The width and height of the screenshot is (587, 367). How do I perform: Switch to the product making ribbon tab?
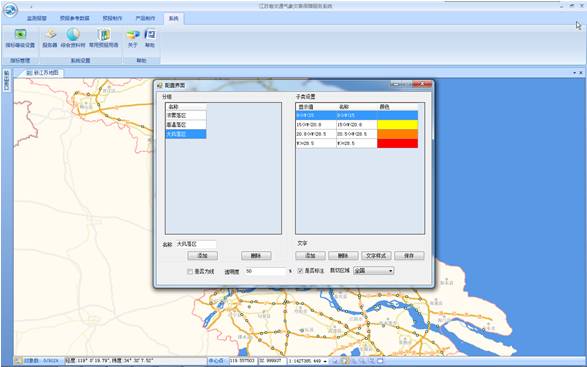(146, 18)
